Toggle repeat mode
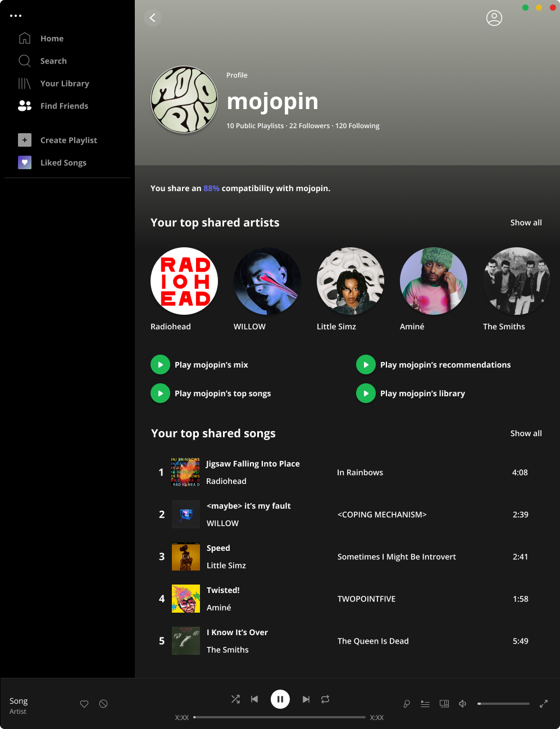 click(x=325, y=699)
